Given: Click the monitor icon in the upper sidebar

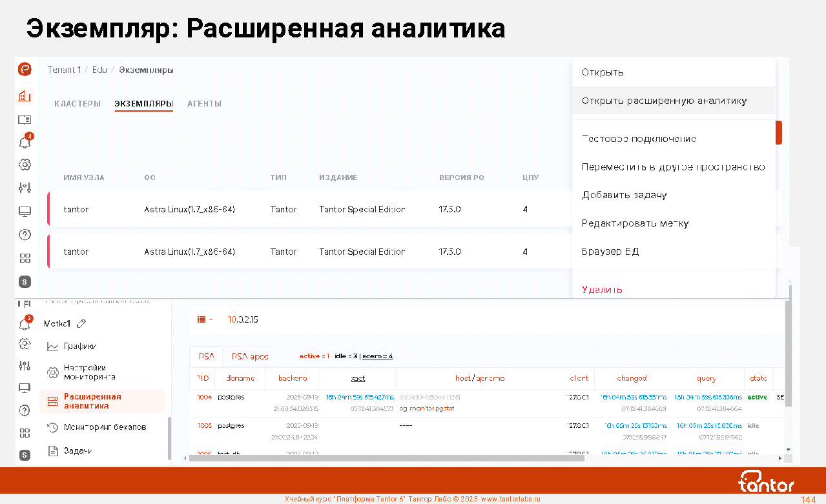Looking at the screenshot, I should (x=25, y=211).
